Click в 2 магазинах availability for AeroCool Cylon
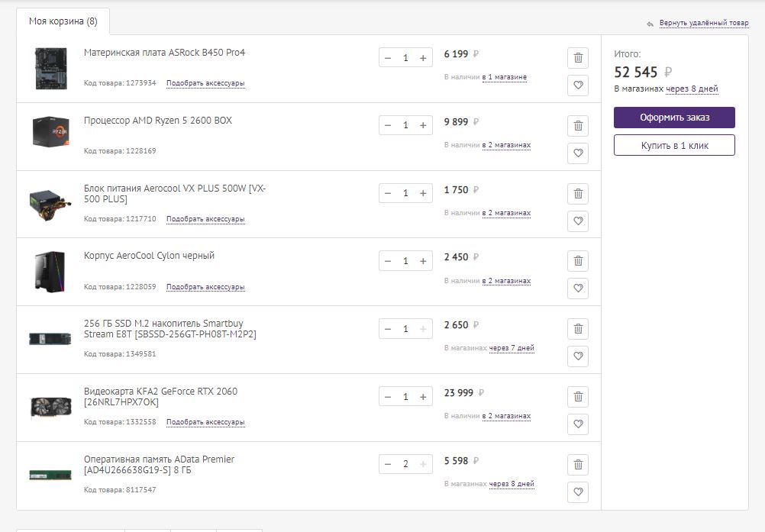The height and width of the screenshot is (532, 765). click(506, 280)
